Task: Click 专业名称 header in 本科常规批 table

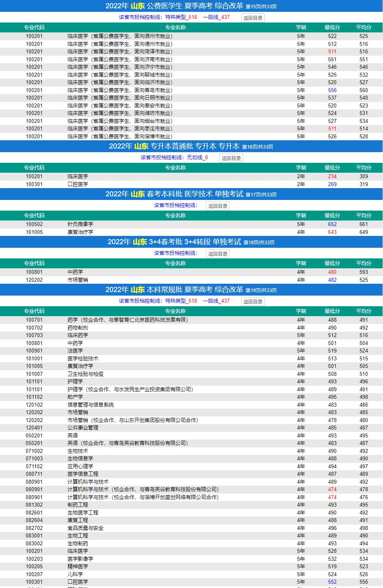Action: [175, 311]
